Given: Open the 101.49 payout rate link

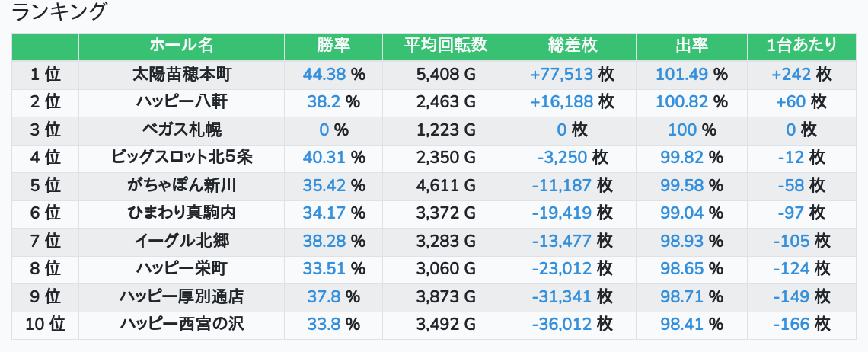Looking at the screenshot, I should point(681,74).
